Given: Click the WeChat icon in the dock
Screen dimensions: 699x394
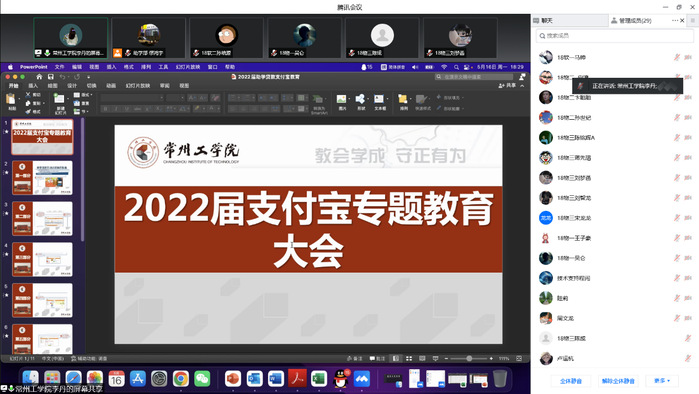Looking at the screenshot, I should click(x=202, y=379).
